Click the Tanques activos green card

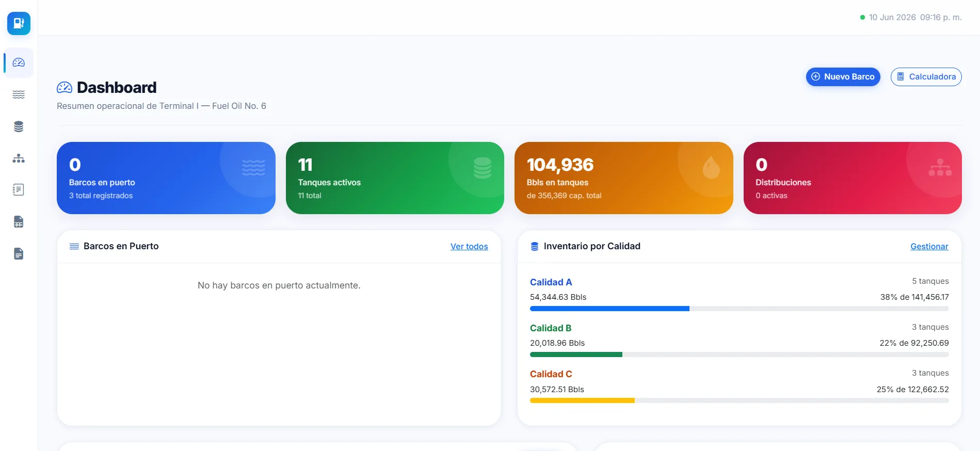(x=395, y=178)
